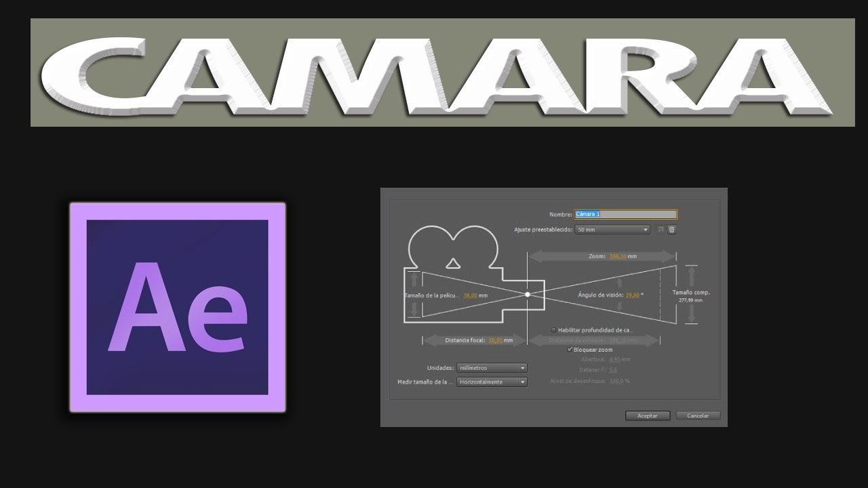
Task: Click the dimmed Nivel de desenfoque value
Action: pos(616,381)
